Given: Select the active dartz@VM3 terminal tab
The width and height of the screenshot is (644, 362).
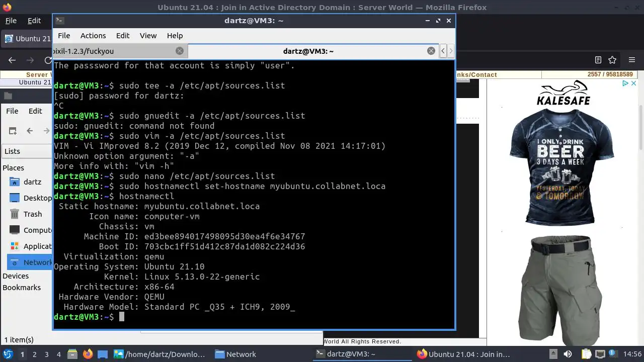Looking at the screenshot, I should (312, 51).
